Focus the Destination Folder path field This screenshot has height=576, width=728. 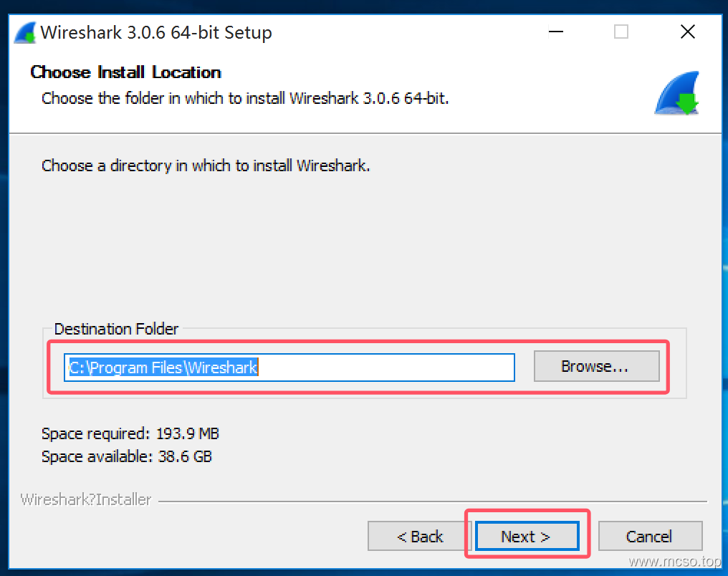click(289, 367)
